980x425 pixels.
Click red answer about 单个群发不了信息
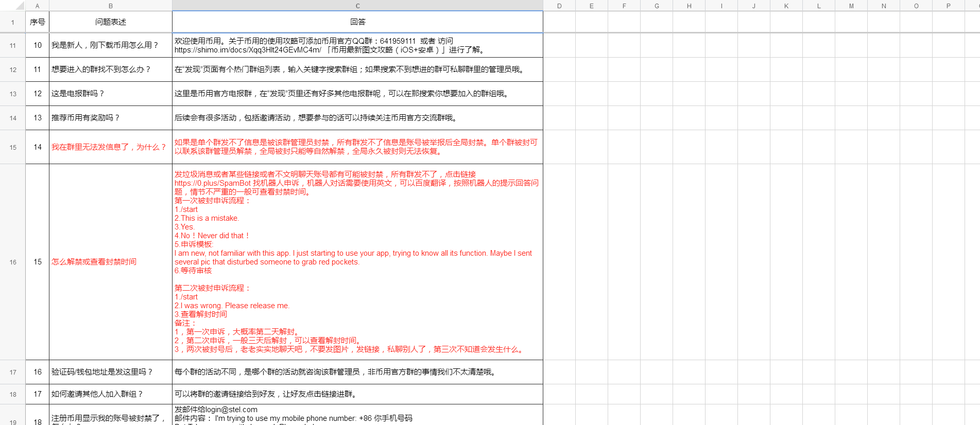coord(357,147)
